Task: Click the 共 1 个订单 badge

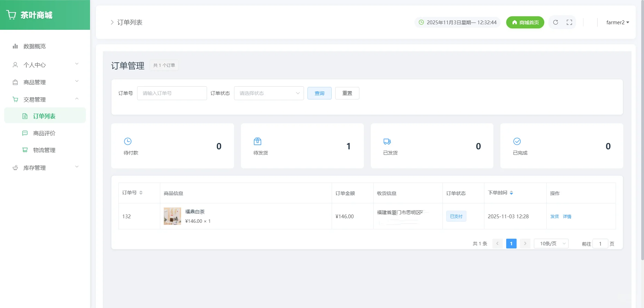Action: 164,65
